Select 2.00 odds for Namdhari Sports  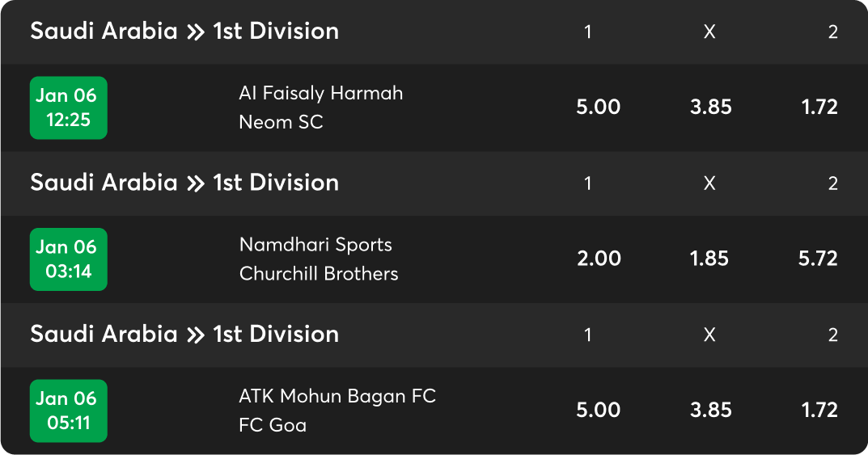(598, 259)
